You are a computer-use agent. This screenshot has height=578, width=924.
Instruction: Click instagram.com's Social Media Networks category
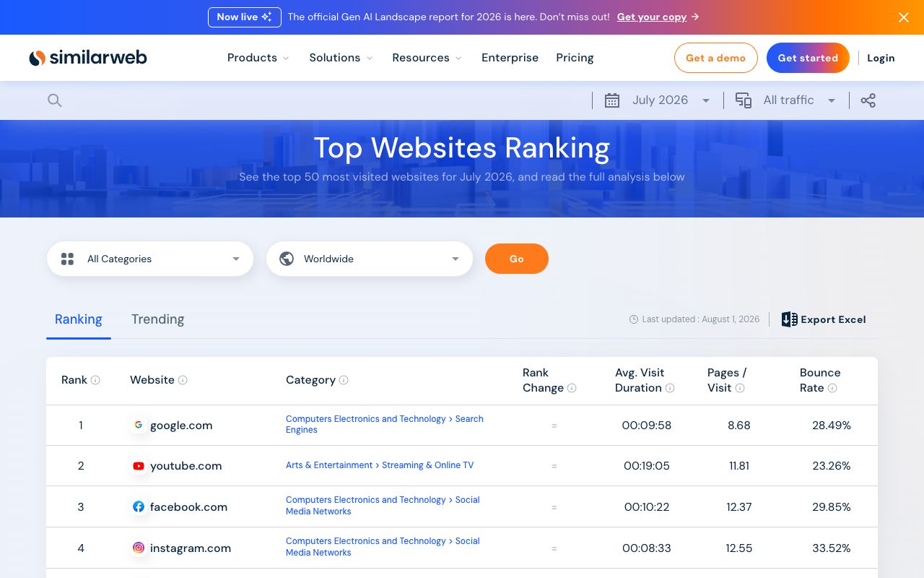(x=383, y=547)
